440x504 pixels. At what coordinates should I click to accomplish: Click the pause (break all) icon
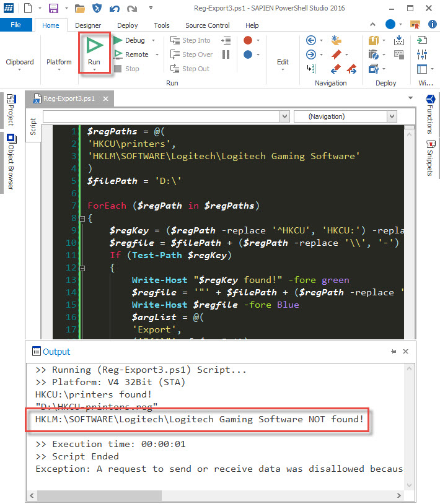pyautogui.click(x=226, y=54)
